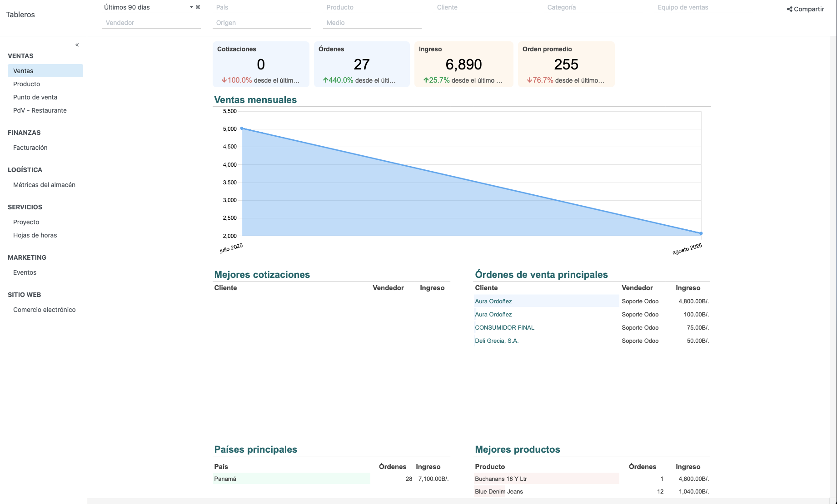
Task: Click the Compartir share button
Action: [805, 9]
